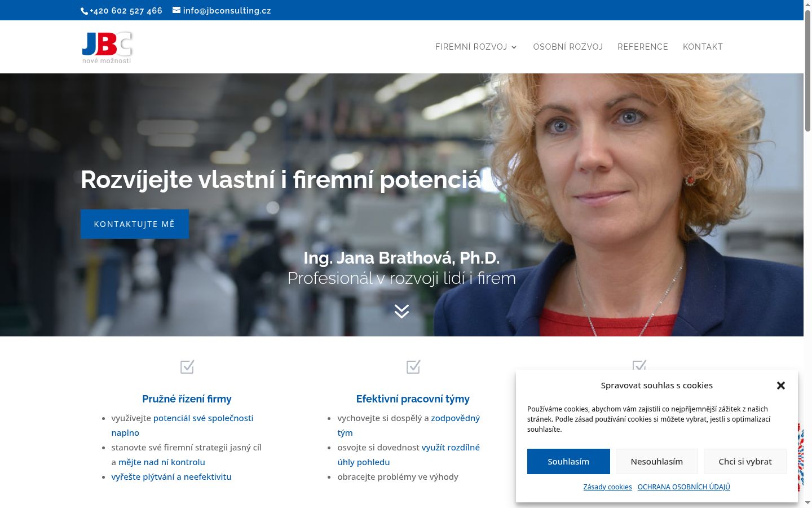
Task: Decline cookies with the Nesouhlasím button
Action: point(657,462)
